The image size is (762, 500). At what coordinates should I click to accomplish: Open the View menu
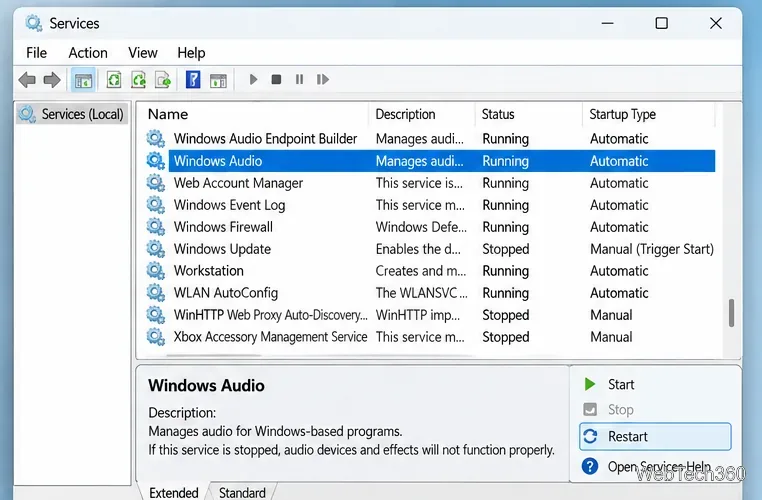[143, 52]
